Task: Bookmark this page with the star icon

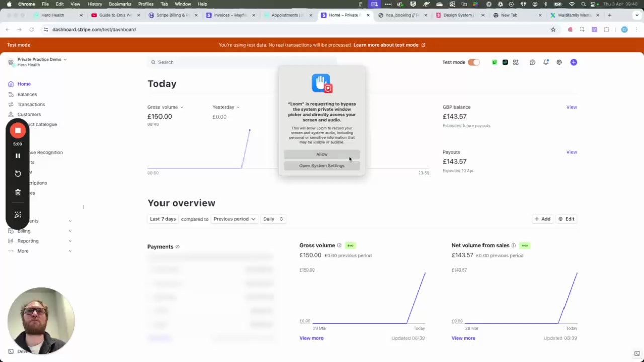Action: pyautogui.click(x=553, y=30)
